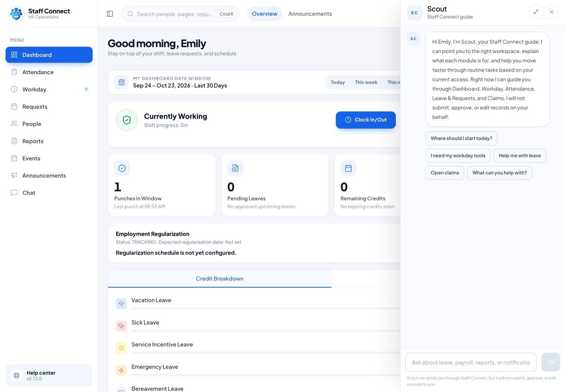Click 'I need my workday tools' chip
565x392 pixels.
click(x=458, y=156)
